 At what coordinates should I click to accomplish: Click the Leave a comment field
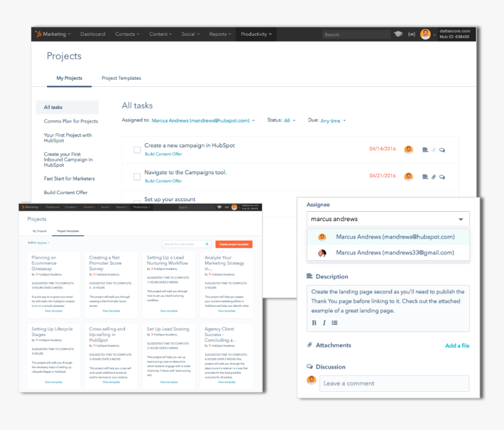[394, 383]
